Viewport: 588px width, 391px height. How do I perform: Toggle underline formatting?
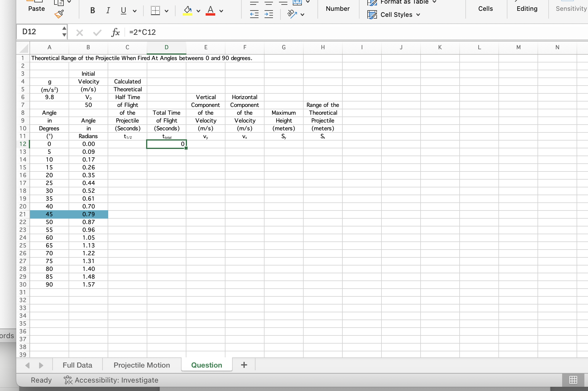click(123, 11)
